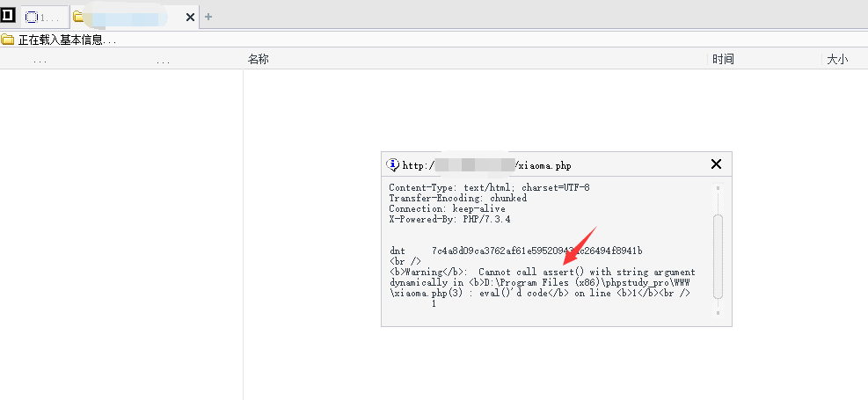868x400 pixels.
Task: Click the Content-Type header line
Action: [489, 187]
